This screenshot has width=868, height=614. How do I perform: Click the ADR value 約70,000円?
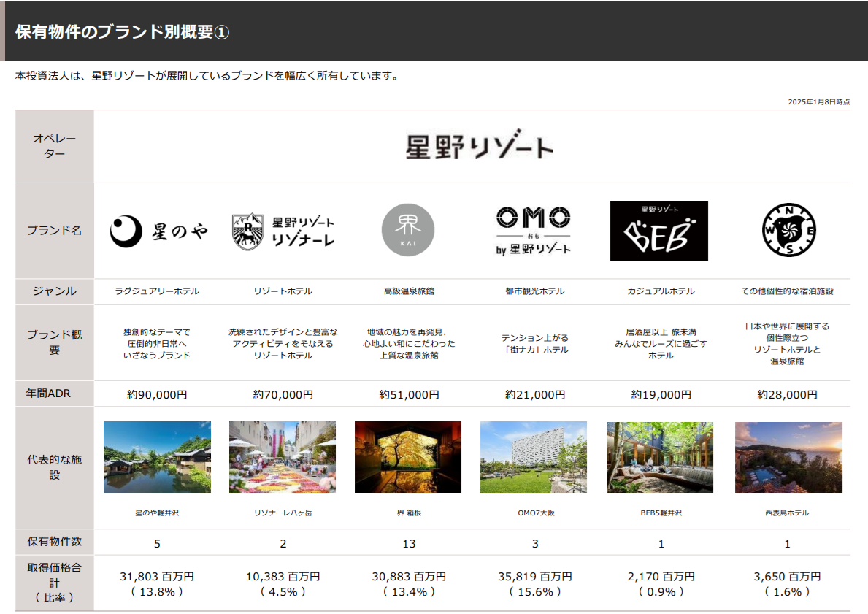[x=283, y=395]
